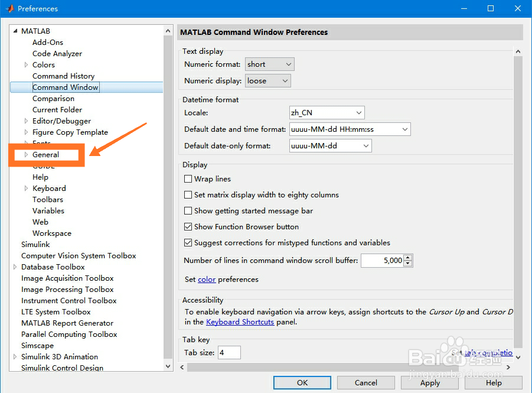Open the Locale dropdown showing zh_CN
Screen dimensions: 532x393
327,113
